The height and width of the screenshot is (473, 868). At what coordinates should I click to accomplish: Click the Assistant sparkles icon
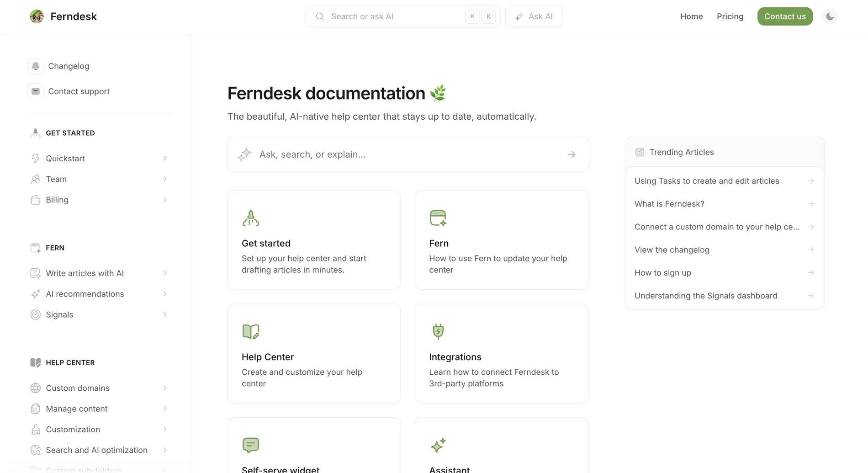coord(438,445)
